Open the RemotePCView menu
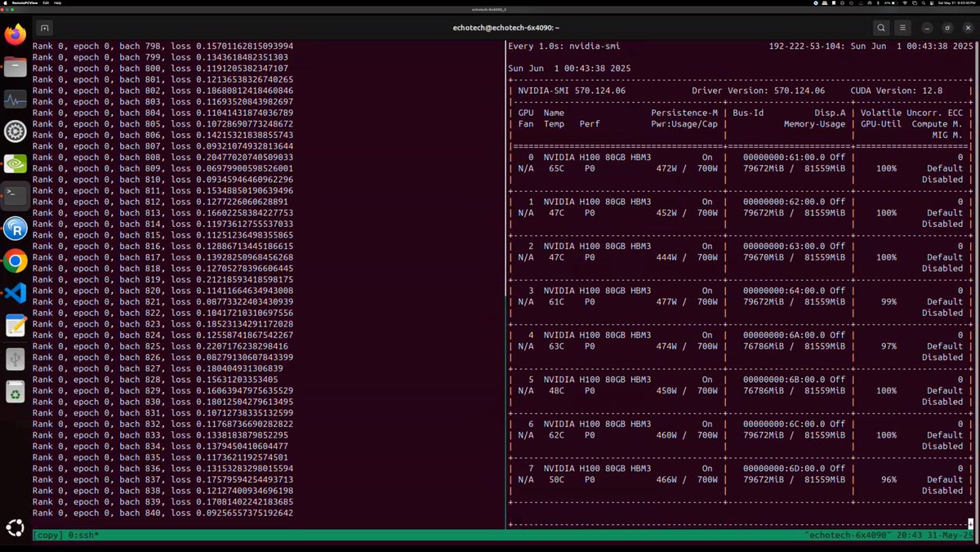The image size is (980, 552). (25, 2)
